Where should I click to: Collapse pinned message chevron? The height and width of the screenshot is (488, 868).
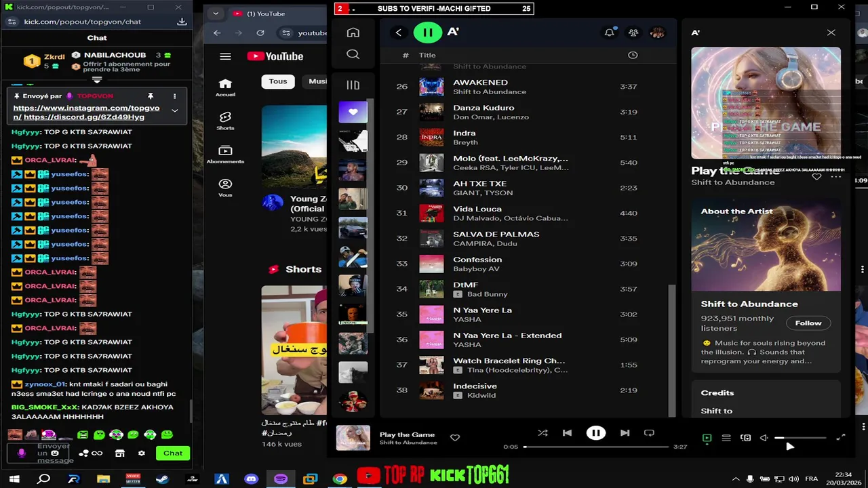click(174, 110)
